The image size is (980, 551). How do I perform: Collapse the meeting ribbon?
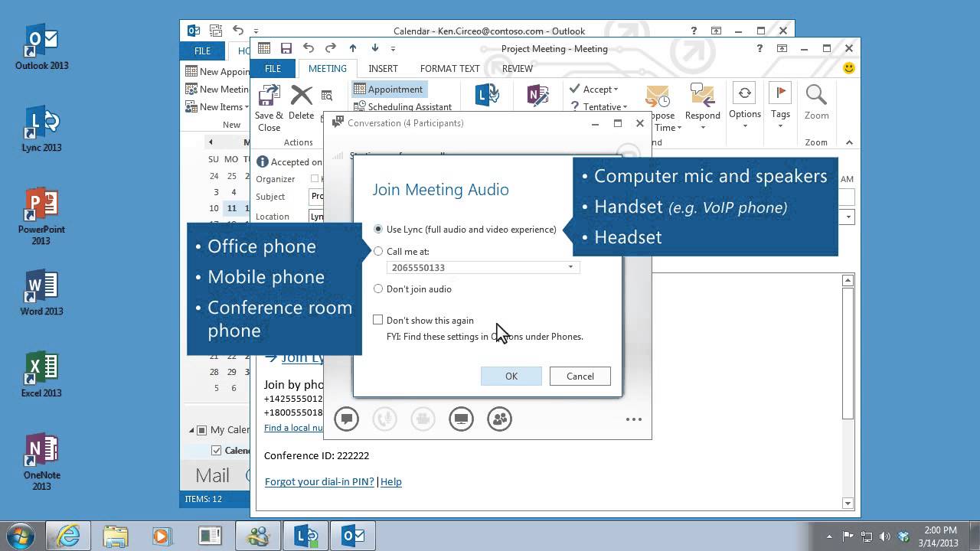pyautogui.click(x=848, y=142)
